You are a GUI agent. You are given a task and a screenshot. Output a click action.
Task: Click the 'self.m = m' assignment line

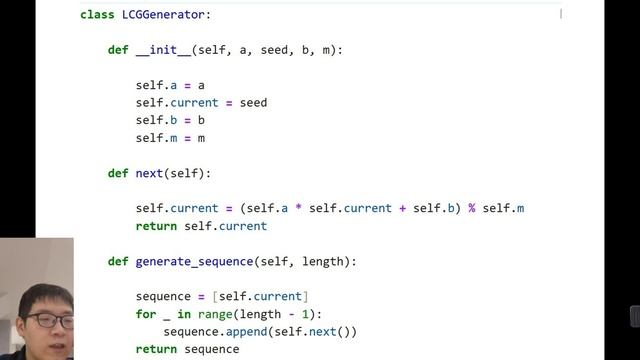170,138
